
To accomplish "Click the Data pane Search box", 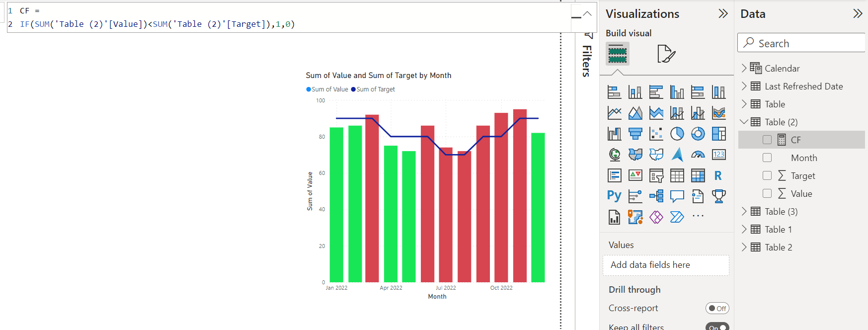I will (x=801, y=43).
